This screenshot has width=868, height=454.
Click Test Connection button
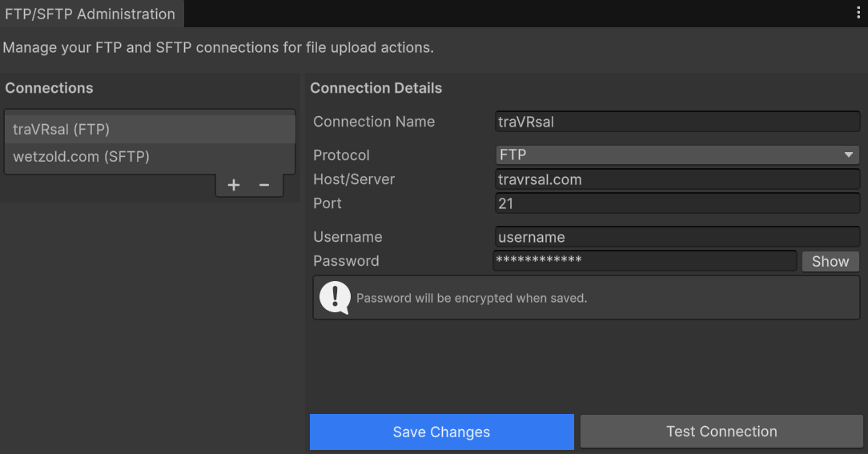pyautogui.click(x=721, y=432)
